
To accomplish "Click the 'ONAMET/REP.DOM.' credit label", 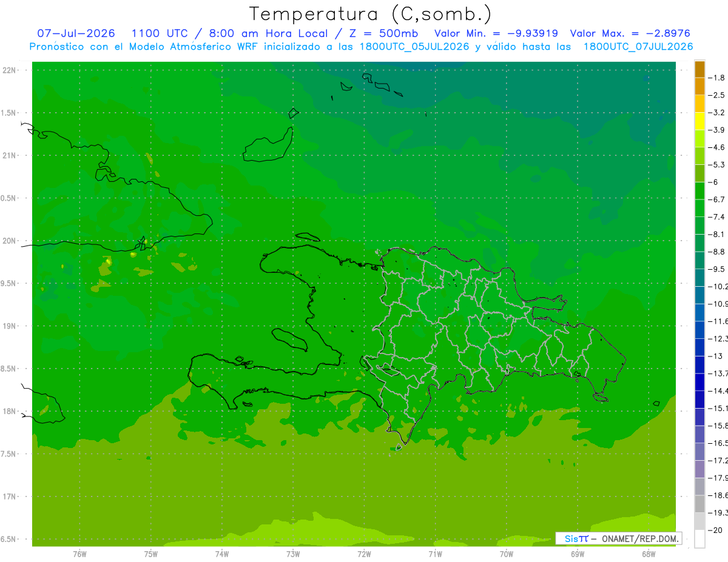I will click(x=639, y=538).
